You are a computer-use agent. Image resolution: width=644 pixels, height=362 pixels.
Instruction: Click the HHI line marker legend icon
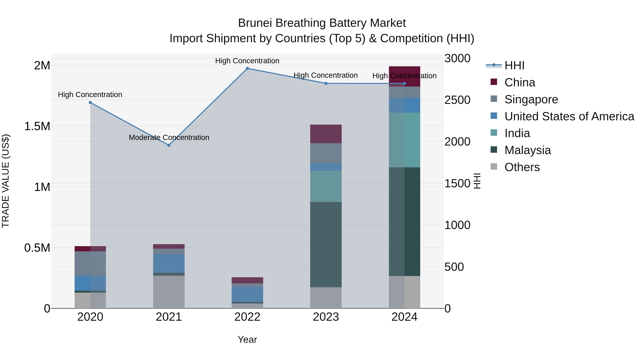click(x=494, y=65)
